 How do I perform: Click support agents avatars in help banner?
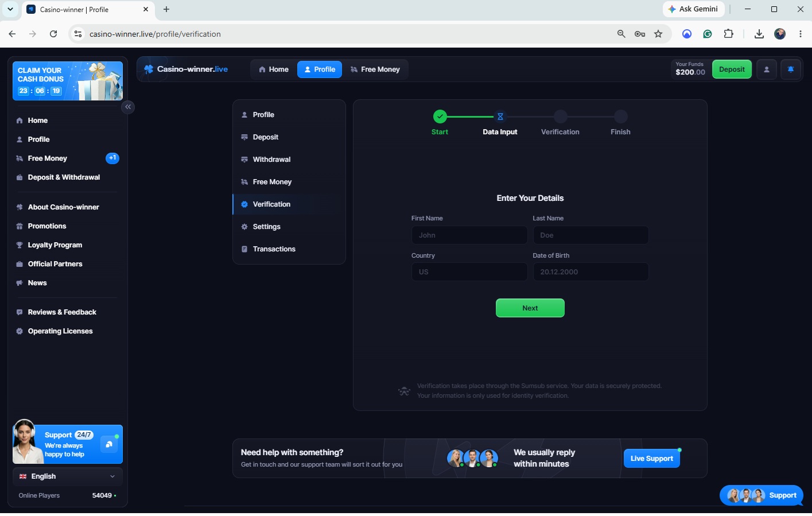472,458
